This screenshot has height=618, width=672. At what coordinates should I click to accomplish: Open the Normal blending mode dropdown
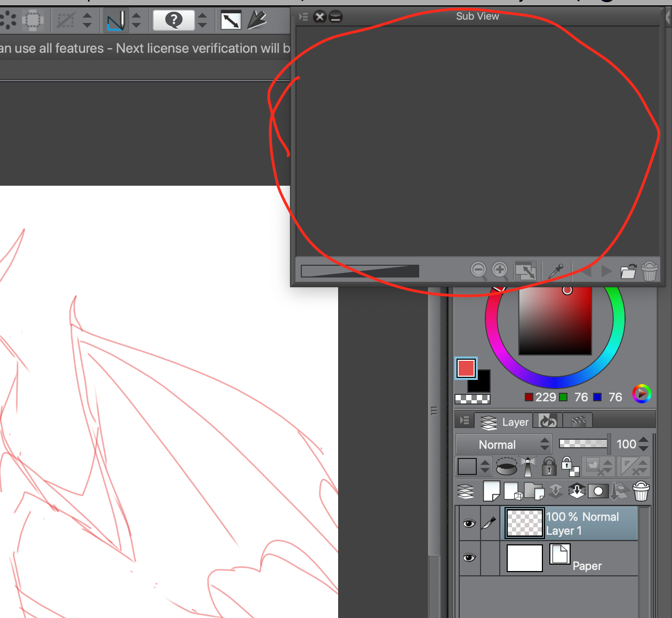click(503, 444)
